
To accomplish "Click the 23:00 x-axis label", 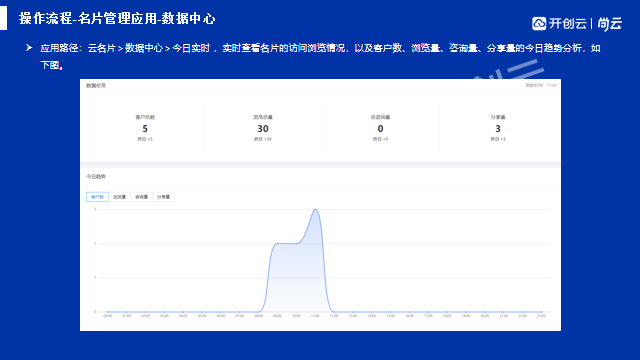I will point(541,316).
